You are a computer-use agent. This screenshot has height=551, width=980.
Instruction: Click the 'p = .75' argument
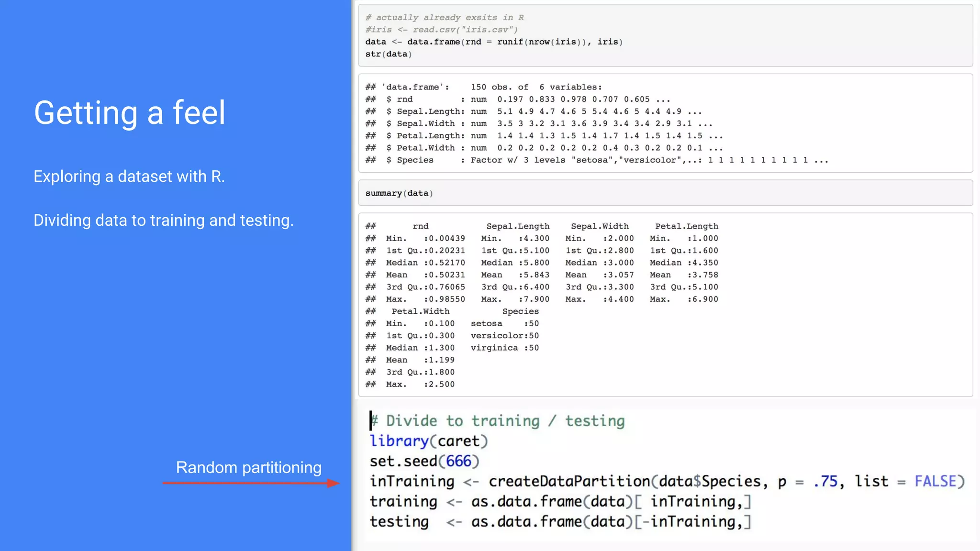click(x=808, y=481)
